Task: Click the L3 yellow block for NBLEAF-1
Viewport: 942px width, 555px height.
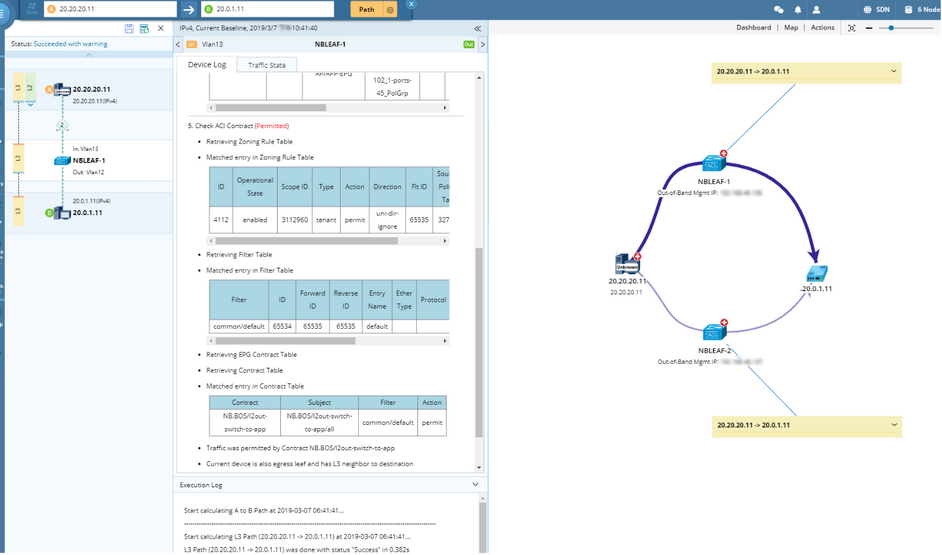Action: pyautogui.click(x=19, y=159)
